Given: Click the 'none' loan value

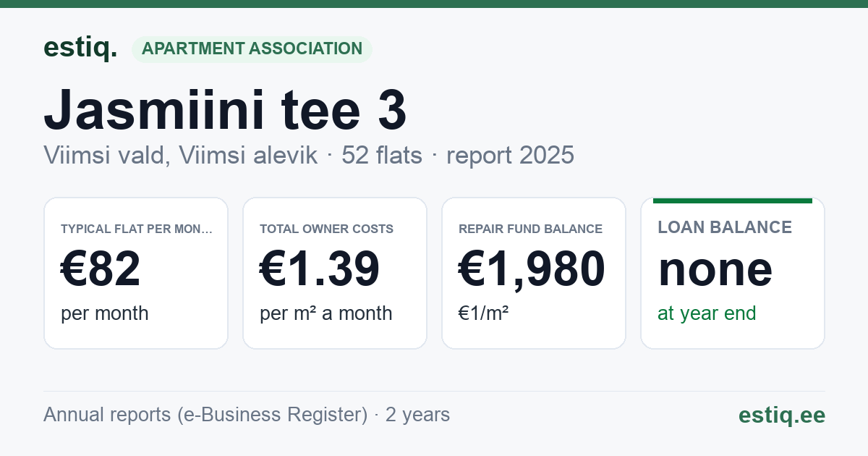Looking at the screenshot, I should coord(715,269).
